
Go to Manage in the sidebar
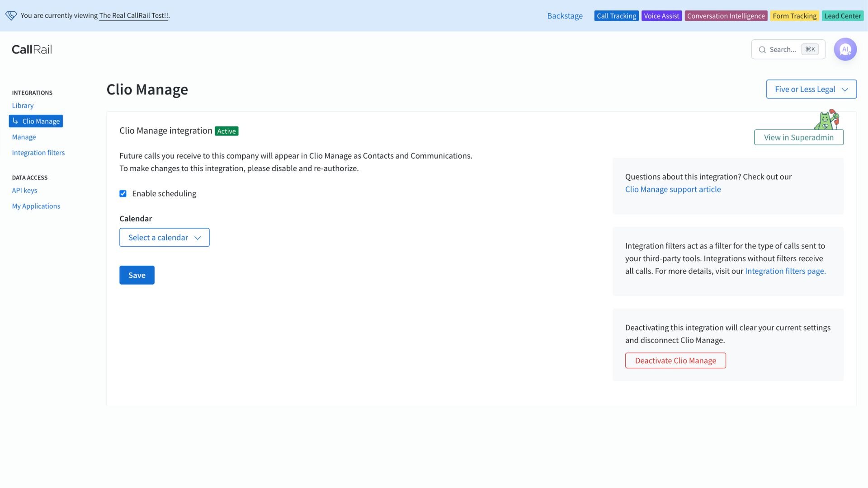[x=24, y=137]
